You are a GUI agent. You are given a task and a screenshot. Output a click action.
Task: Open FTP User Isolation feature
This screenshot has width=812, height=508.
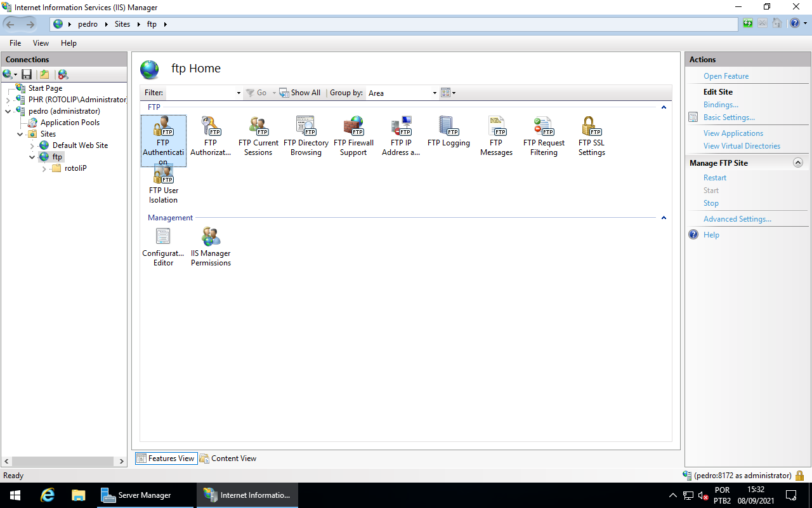tap(163, 184)
